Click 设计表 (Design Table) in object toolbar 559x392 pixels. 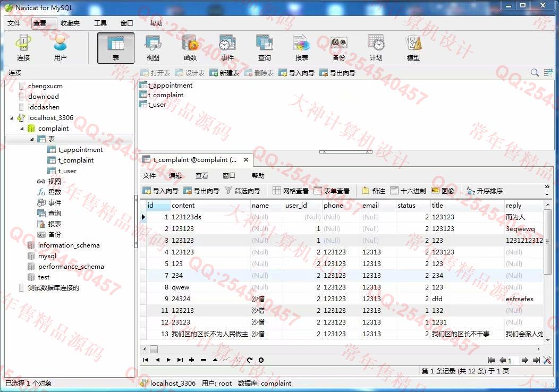click(190, 73)
